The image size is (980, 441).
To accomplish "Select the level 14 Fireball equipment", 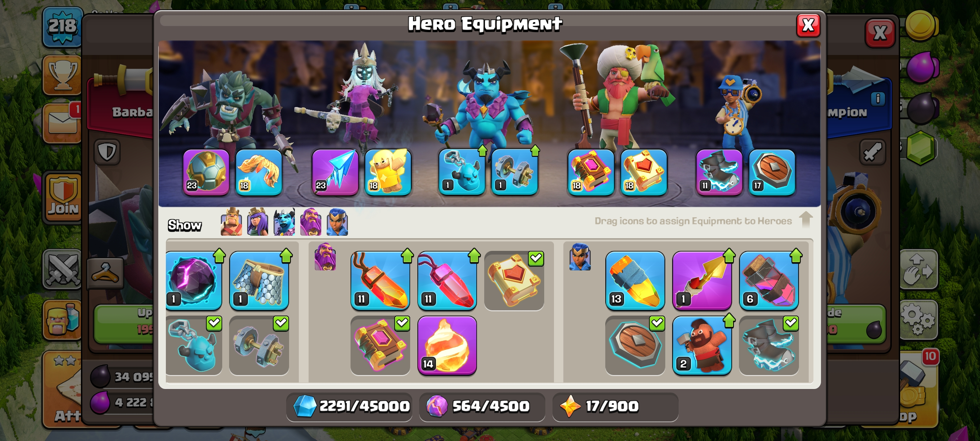I will click(447, 346).
